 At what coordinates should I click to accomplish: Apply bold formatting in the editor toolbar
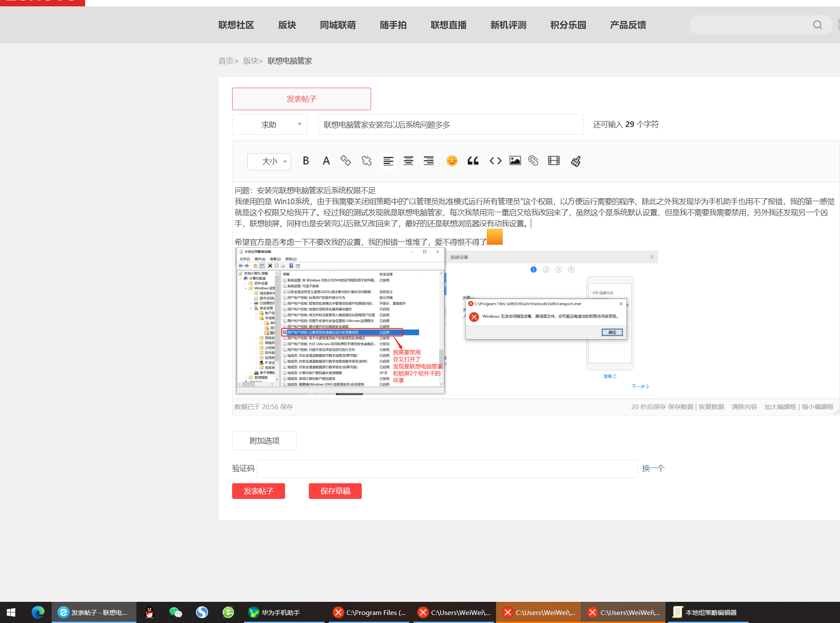point(306,161)
